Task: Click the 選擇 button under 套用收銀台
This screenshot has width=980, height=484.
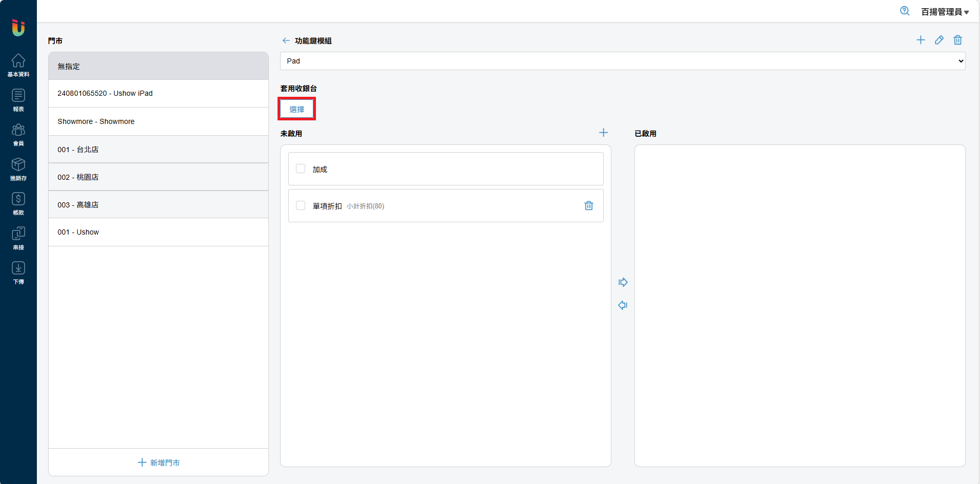Action: pyautogui.click(x=297, y=109)
